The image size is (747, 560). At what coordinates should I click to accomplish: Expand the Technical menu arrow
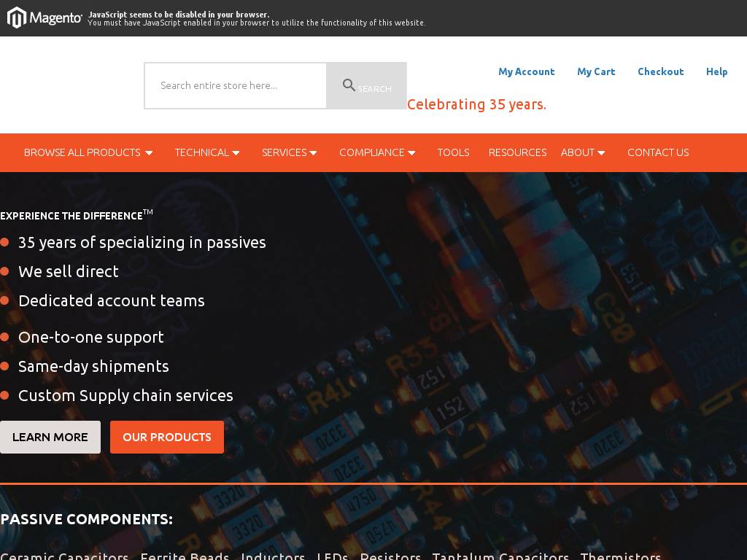coord(236,153)
